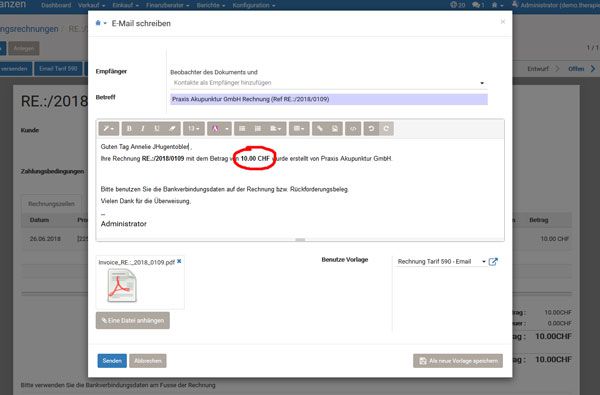This screenshot has width=600, height=395.
Task: Insert an unordered bullet list
Action: click(x=242, y=129)
